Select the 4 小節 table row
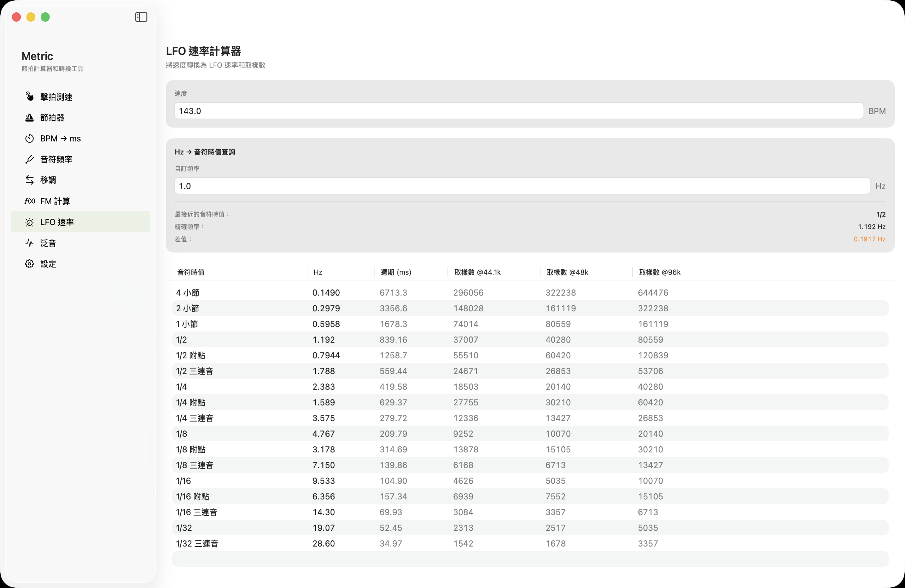Viewport: 905px width, 588px height. [x=530, y=293]
